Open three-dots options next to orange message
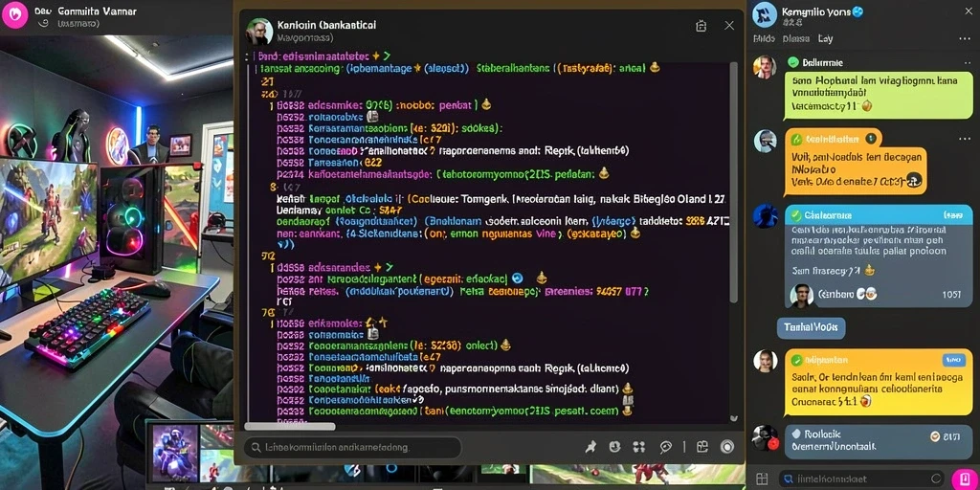This screenshot has width=980, height=490. click(967, 140)
